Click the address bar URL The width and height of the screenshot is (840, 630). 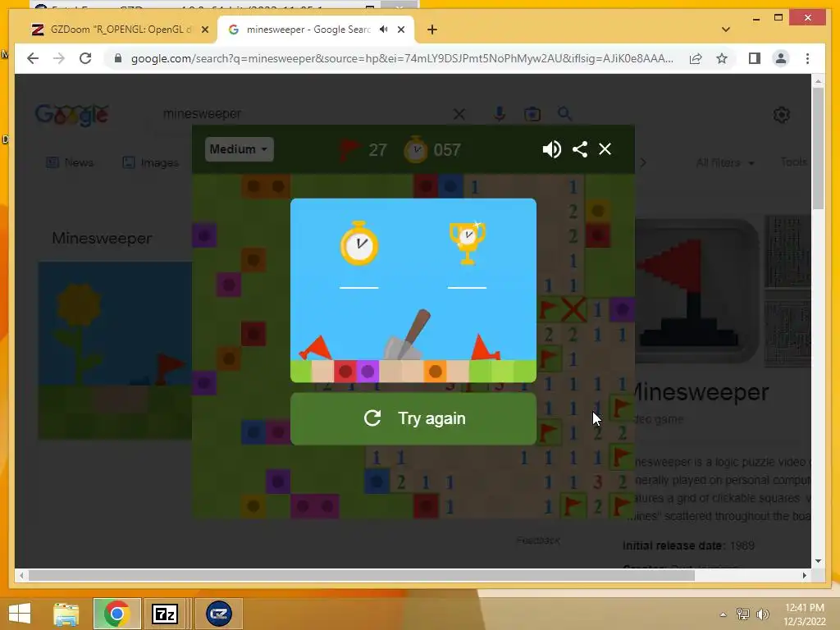(x=402, y=58)
